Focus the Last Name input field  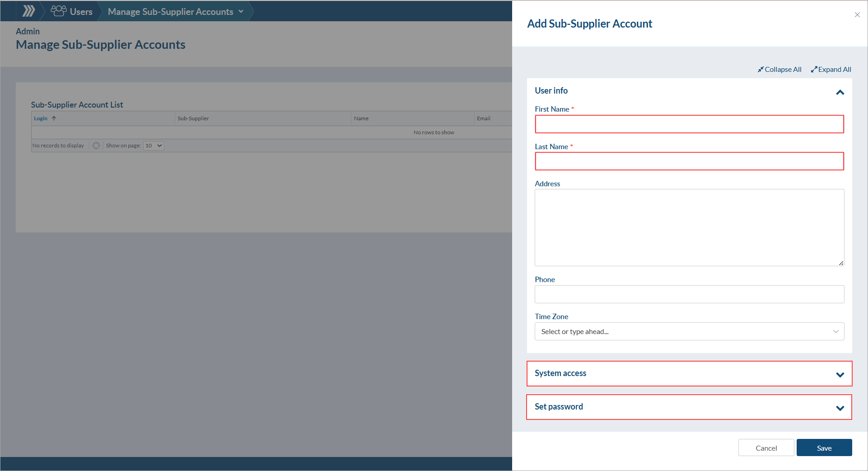point(689,161)
